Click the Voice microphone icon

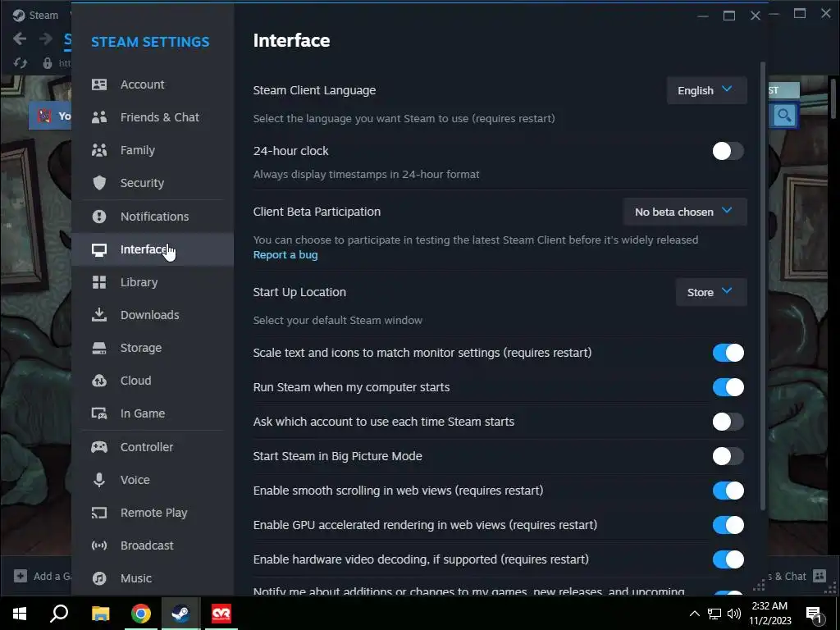coord(99,479)
